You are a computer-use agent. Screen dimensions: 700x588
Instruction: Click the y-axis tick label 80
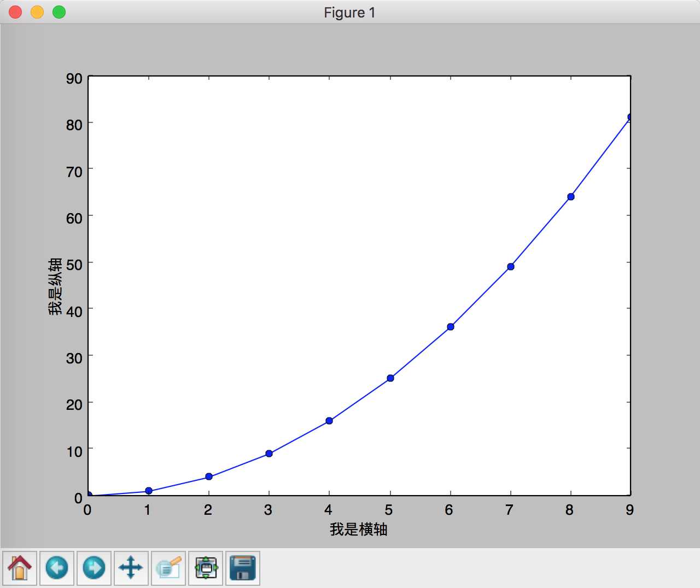pyautogui.click(x=74, y=125)
